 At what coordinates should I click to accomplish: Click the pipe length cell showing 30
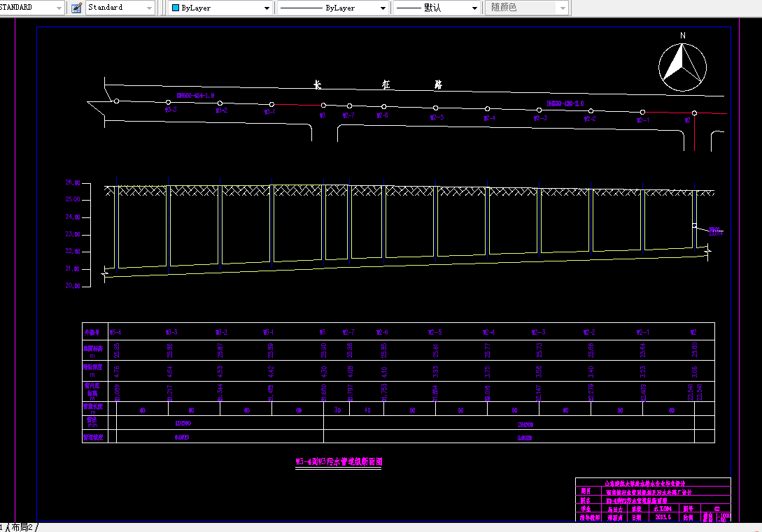point(337,410)
